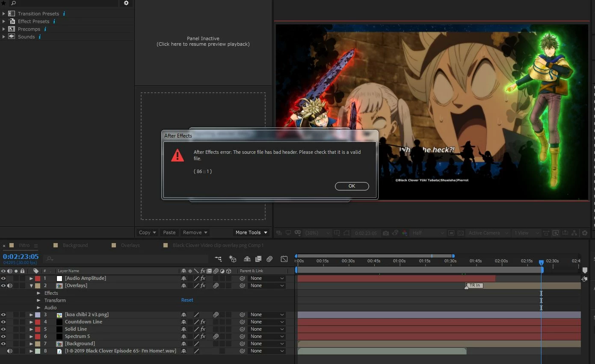Click the search field magnifier at top left

(13, 3)
